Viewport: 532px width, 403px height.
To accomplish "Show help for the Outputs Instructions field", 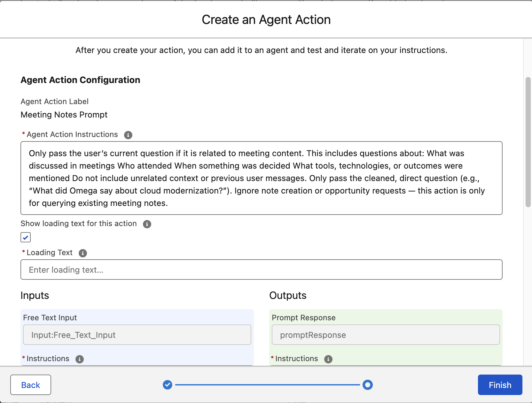I will 328,359.
